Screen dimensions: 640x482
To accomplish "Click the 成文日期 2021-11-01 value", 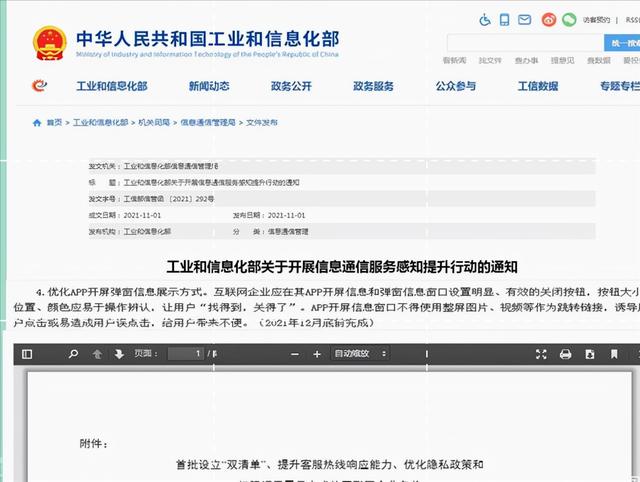I will click(142, 215).
